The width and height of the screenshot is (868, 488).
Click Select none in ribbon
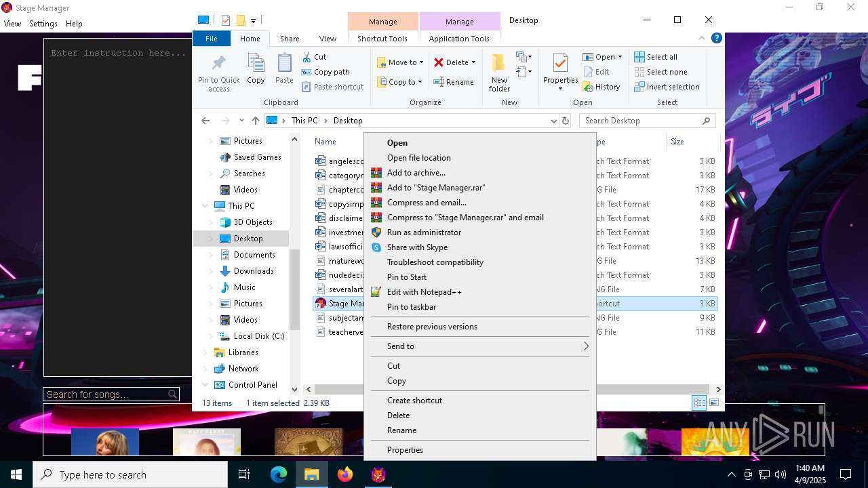[660, 72]
